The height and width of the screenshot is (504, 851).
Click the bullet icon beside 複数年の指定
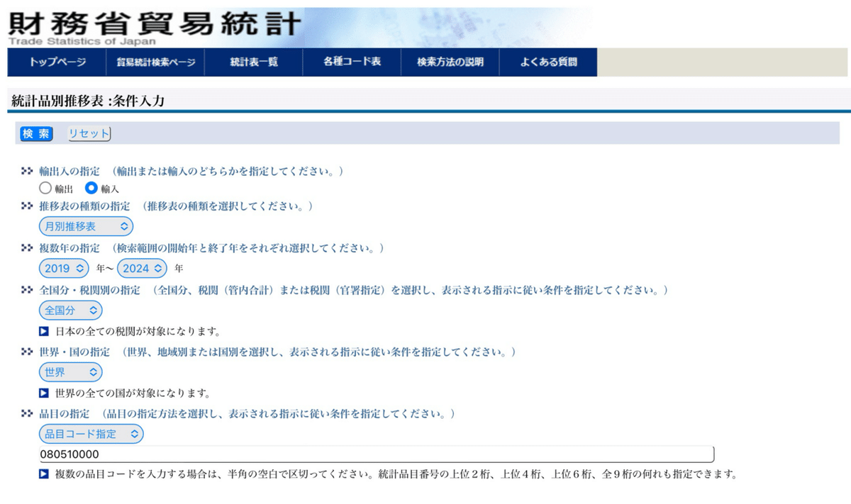[x=28, y=248]
